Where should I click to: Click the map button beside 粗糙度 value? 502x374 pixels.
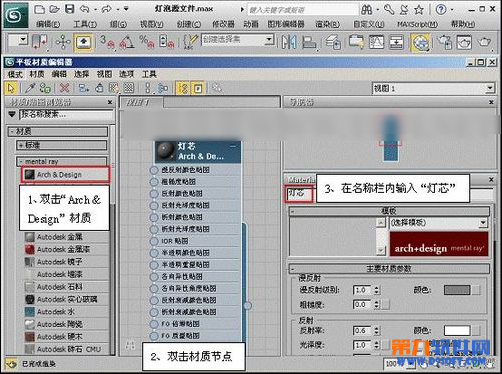(x=386, y=304)
